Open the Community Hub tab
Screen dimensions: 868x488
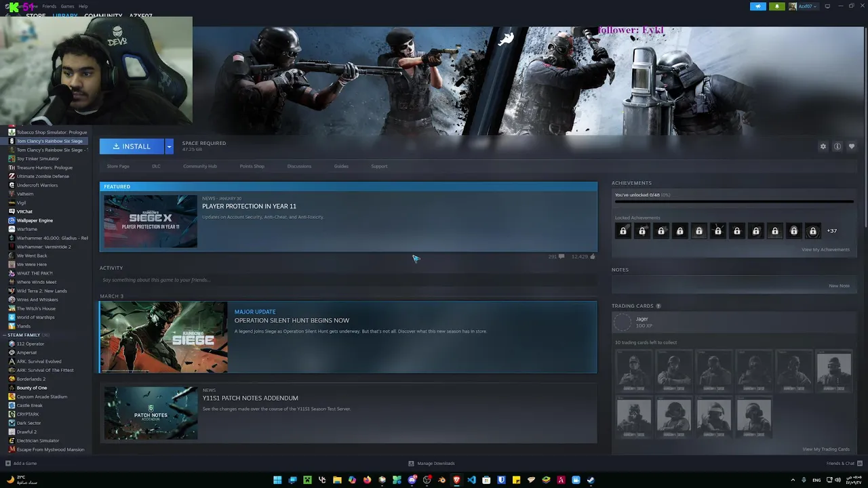(200, 166)
